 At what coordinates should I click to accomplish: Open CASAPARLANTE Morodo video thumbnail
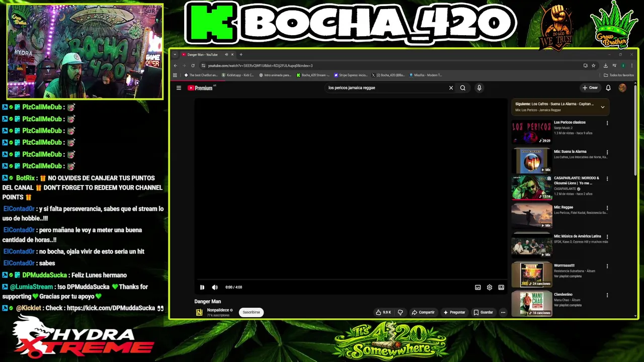532,188
